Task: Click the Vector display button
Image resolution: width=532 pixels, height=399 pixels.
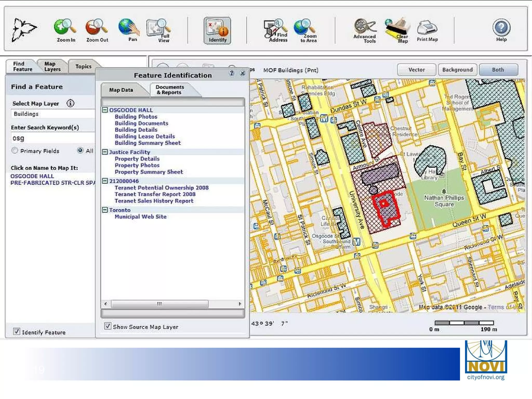Action: click(416, 70)
